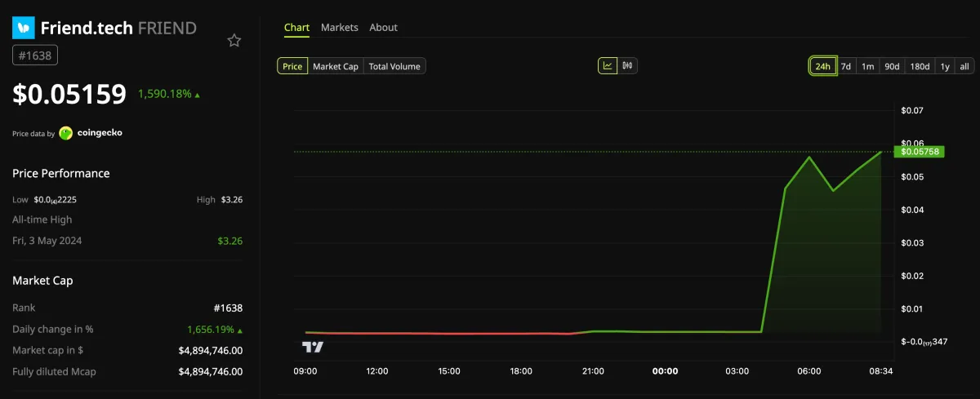Select the all time range
This screenshot has height=399, width=980.
click(x=964, y=66)
